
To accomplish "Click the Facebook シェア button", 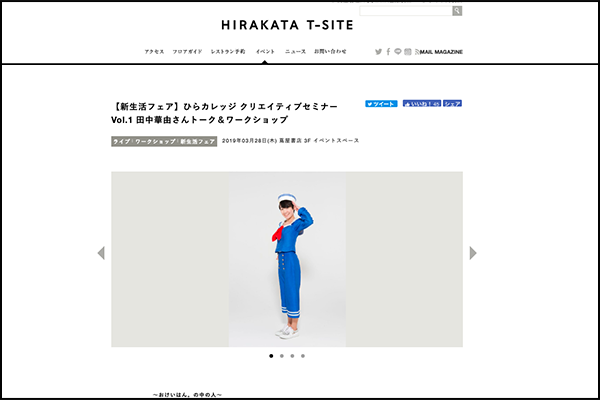I will click(452, 103).
